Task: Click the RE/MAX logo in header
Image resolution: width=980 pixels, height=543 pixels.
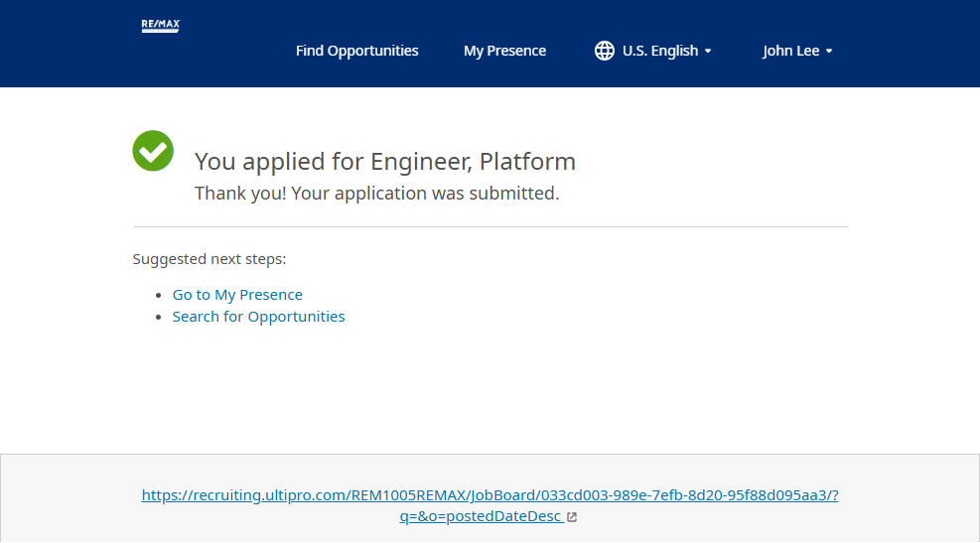Action: pyautogui.click(x=160, y=26)
